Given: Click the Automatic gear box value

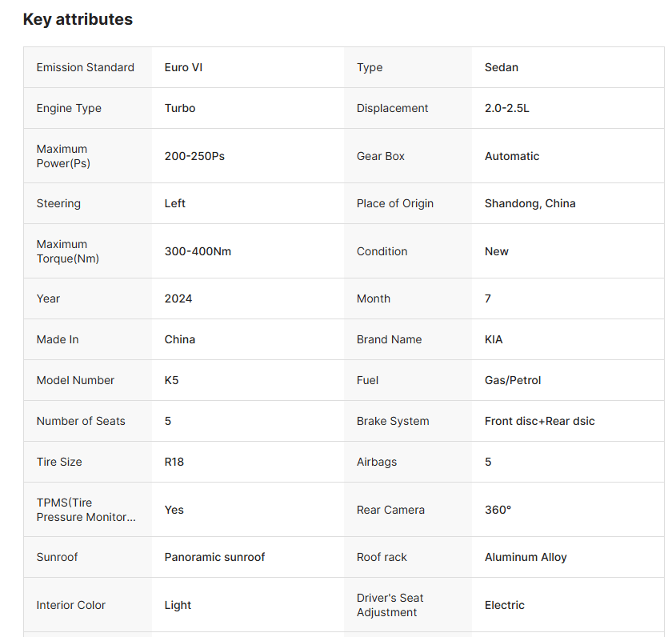Looking at the screenshot, I should 512,156.
